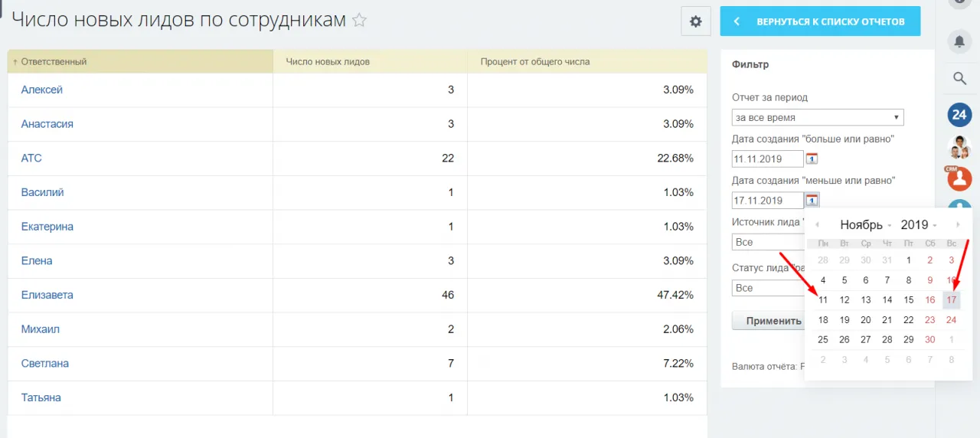Open the Bitrix24 '24' sidebar icon
The image size is (980, 438).
tap(959, 115)
